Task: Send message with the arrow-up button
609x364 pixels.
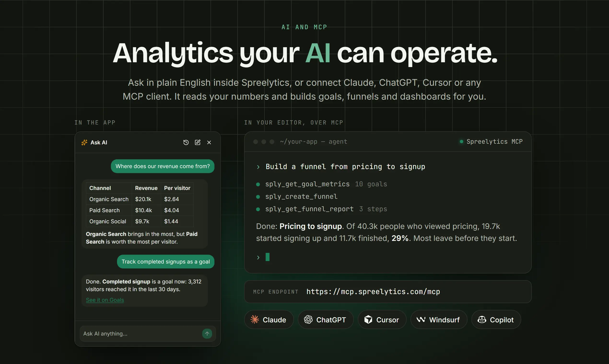Action: pos(207,334)
